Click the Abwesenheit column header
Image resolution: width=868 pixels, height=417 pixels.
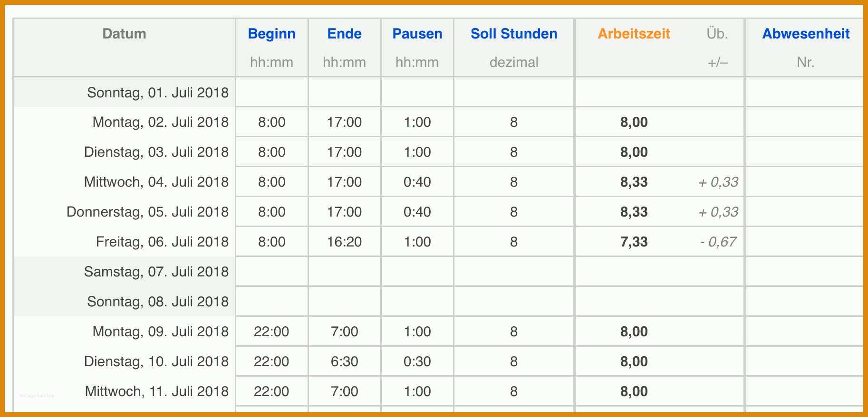806,34
